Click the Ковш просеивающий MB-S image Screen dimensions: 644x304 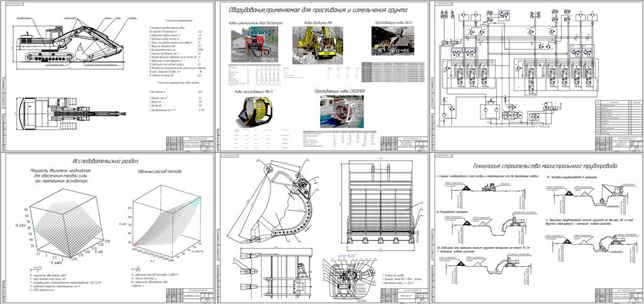click(253, 111)
